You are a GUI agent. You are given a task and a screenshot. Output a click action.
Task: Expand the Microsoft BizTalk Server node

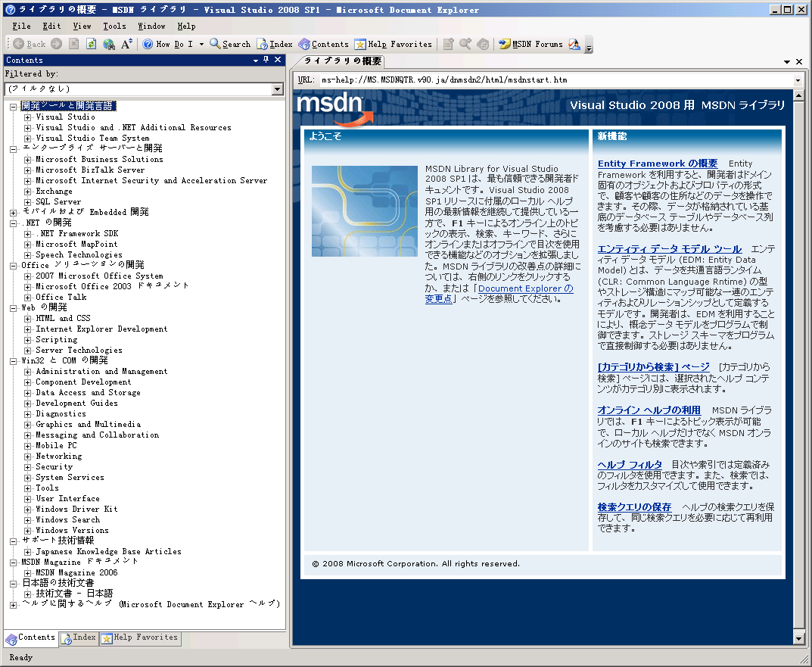27,170
